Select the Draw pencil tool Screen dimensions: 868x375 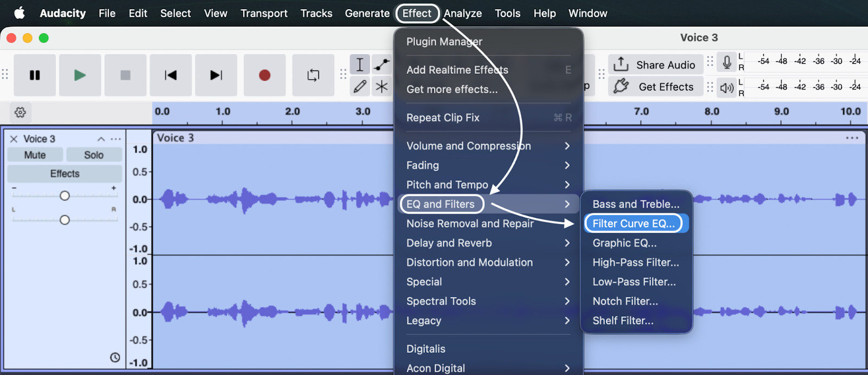coord(360,87)
